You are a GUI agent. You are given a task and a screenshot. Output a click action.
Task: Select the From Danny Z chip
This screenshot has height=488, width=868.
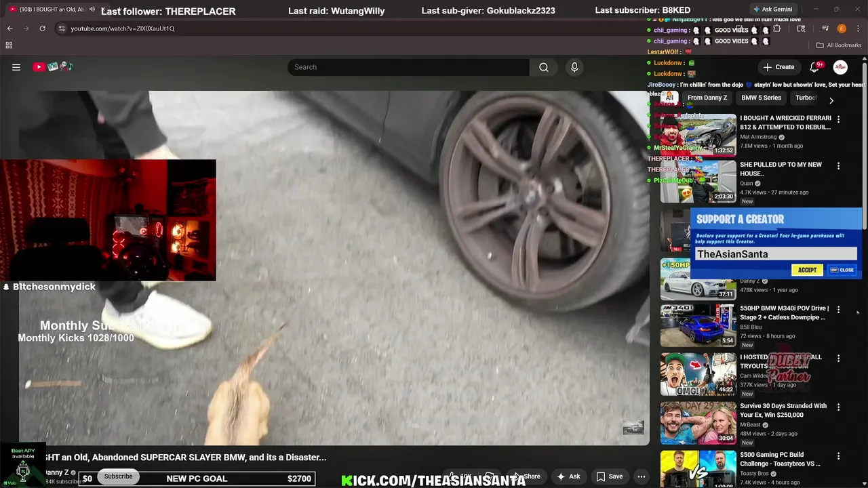(707, 98)
